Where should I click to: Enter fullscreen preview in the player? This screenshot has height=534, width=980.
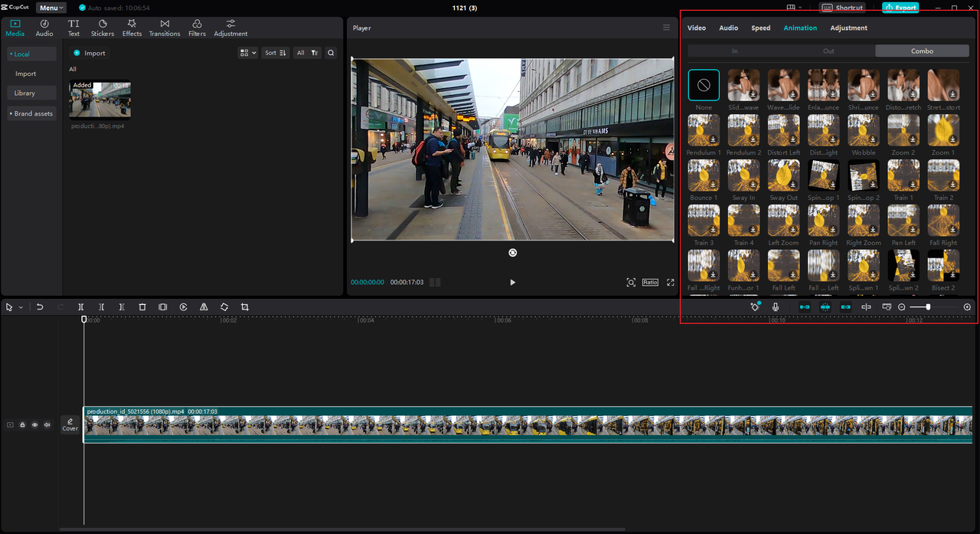pos(671,283)
